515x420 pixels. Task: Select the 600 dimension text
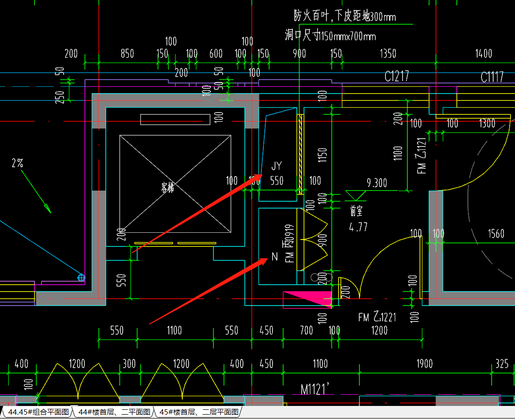click(x=216, y=53)
